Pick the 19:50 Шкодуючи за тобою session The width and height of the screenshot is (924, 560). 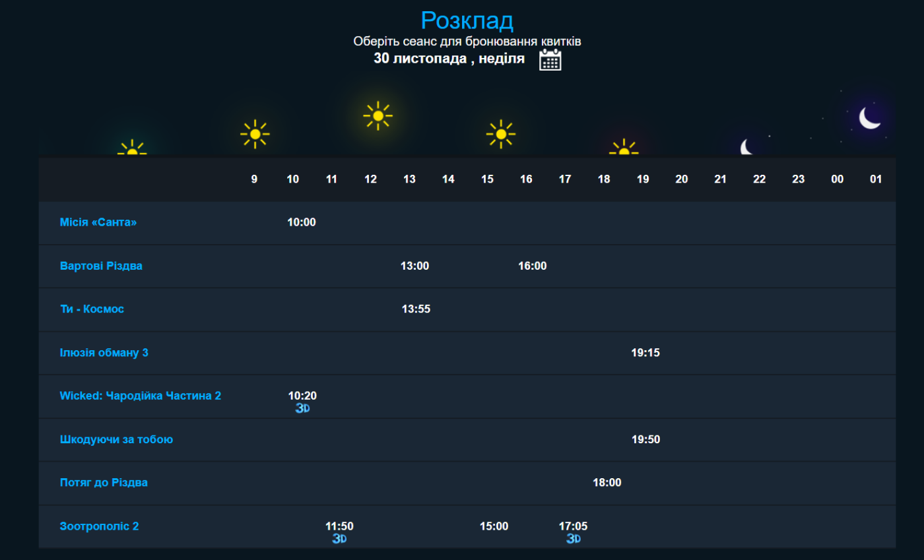[x=645, y=439]
